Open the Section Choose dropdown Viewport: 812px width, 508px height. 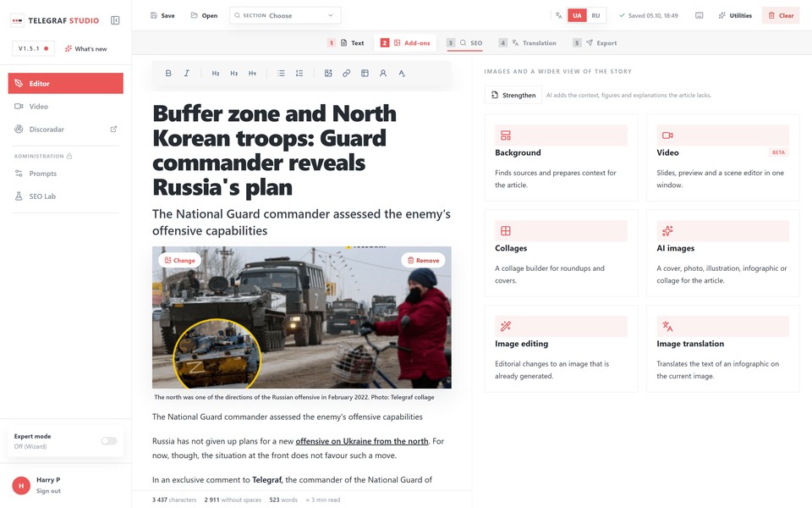pos(285,15)
